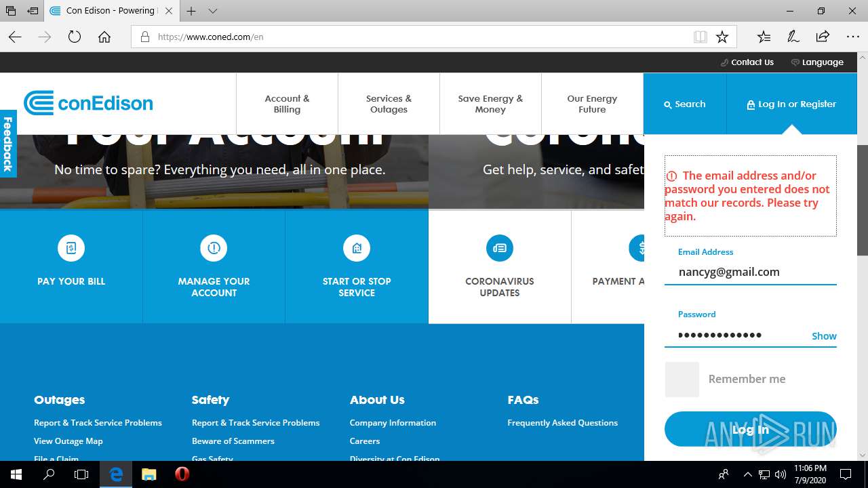The height and width of the screenshot is (488, 868).
Task: Add this page to favorites star
Action: click(x=722, y=37)
